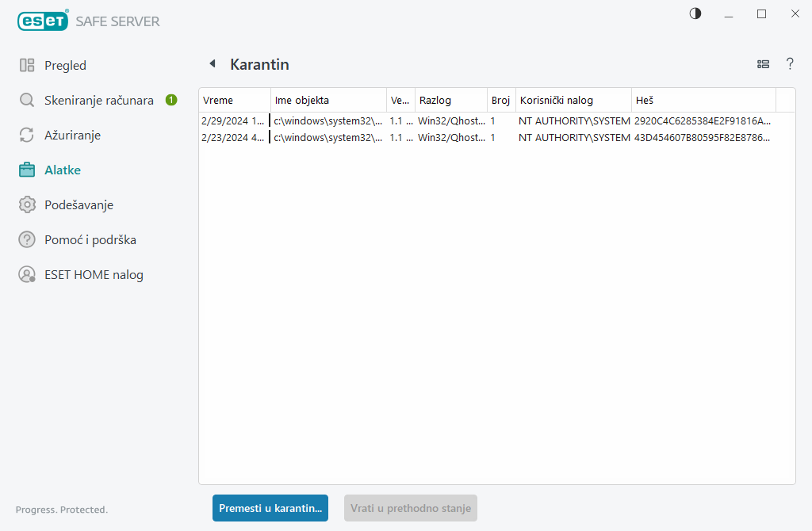Open ESET HOME nalog user icon
Viewport: 812px width, 531px height.
27,275
